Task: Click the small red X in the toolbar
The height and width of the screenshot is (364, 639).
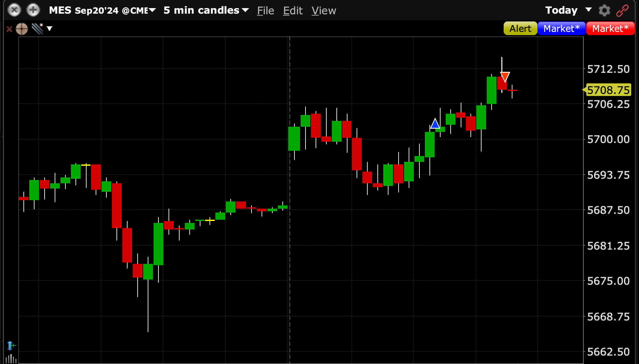Action: pyautogui.click(x=9, y=29)
